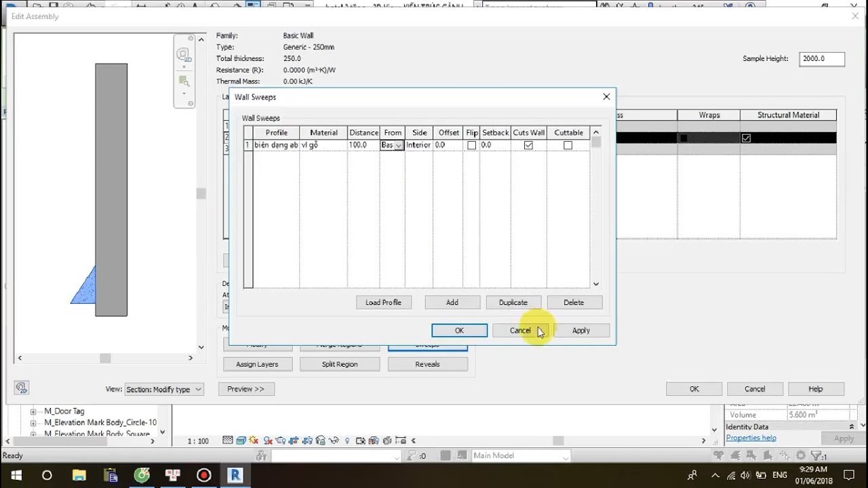Click the Duplicate button
Viewport: 868px width, 488px height.
(513, 302)
